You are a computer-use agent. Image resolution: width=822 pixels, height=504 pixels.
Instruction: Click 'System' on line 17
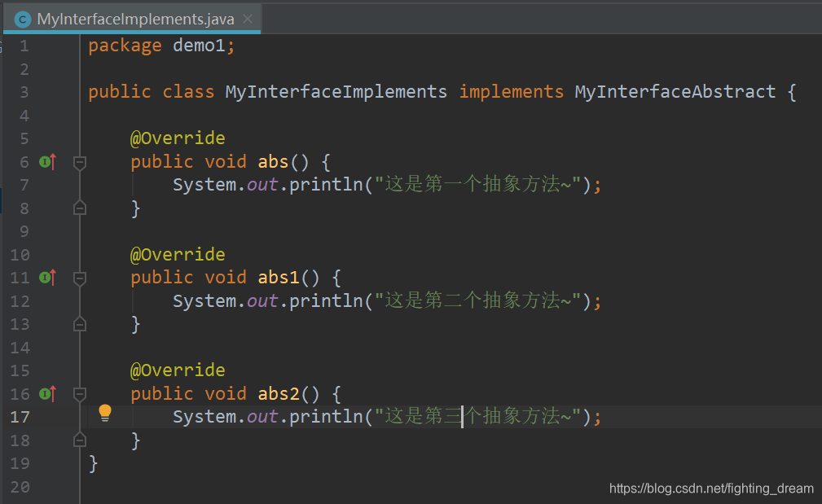pyautogui.click(x=204, y=418)
